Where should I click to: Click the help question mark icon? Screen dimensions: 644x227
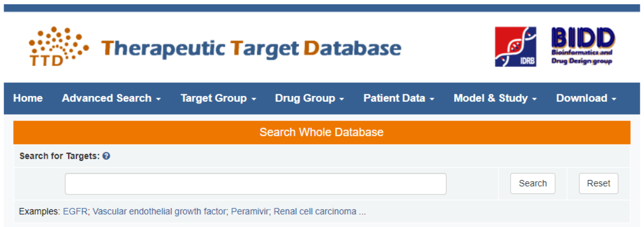pos(107,156)
